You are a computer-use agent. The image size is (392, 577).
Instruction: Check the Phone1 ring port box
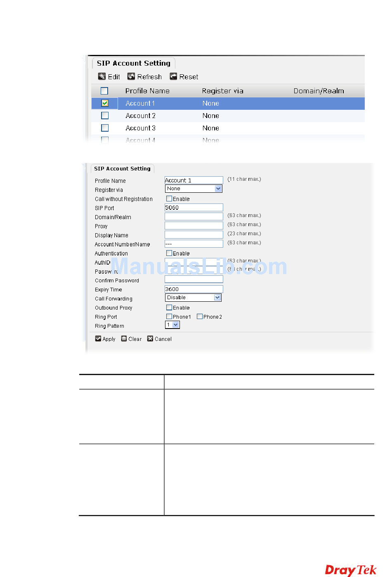coord(169,317)
